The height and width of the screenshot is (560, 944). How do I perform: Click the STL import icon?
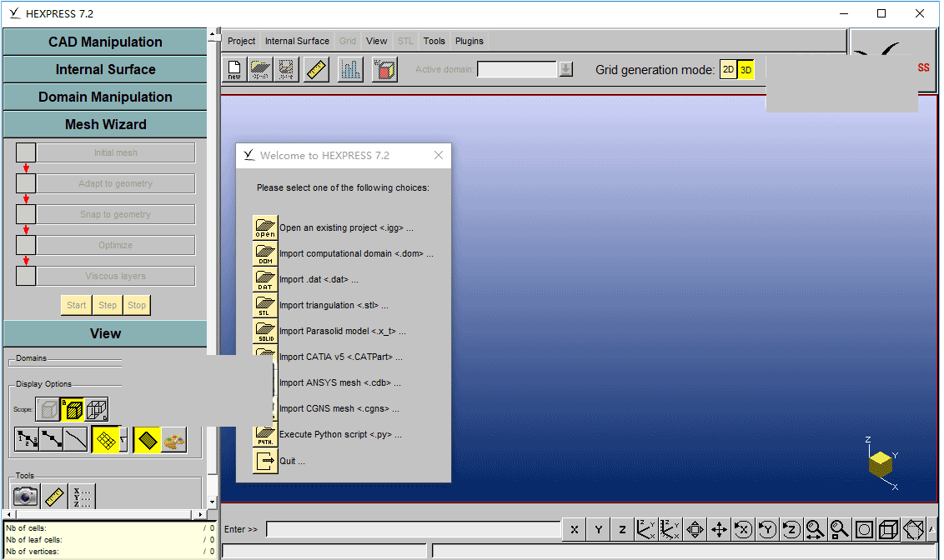click(x=265, y=305)
